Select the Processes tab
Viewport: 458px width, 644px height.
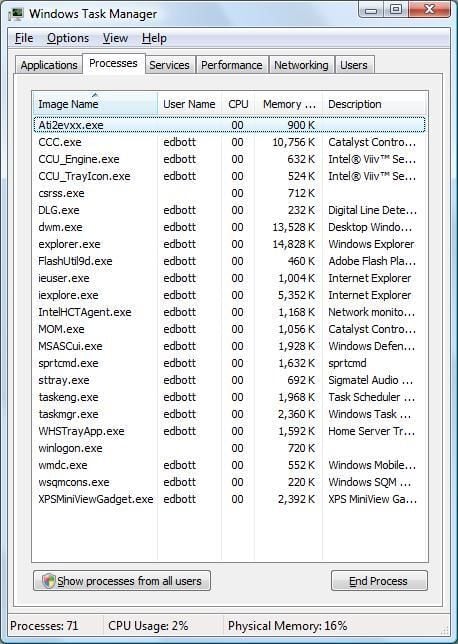coord(113,63)
